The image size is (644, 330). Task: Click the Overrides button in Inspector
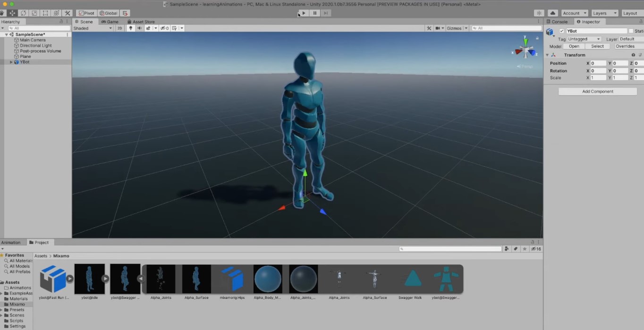click(626, 46)
